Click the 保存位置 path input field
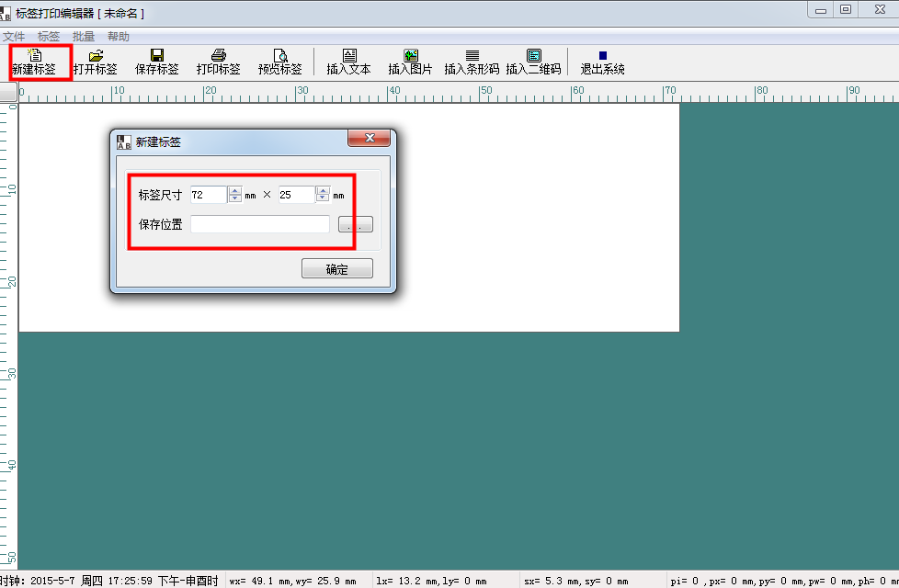Image resolution: width=899 pixels, height=588 pixels. (x=260, y=224)
